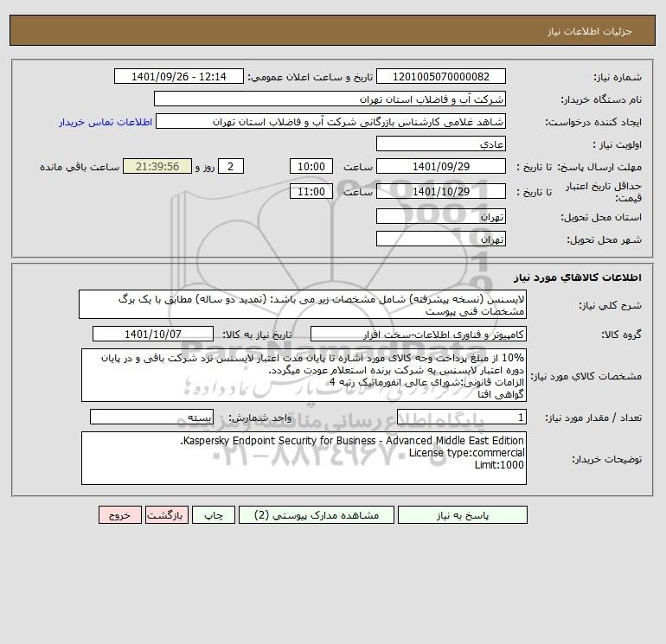This screenshot has height=644, width=666.
Task: Click the مهلت ارسال پاسخ label
Action: click(599, 167)
